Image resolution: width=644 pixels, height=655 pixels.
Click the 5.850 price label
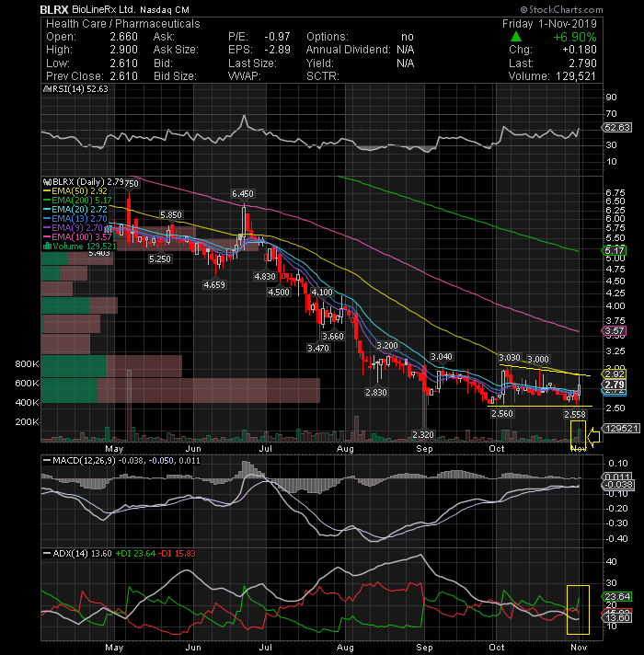(171, 214)
